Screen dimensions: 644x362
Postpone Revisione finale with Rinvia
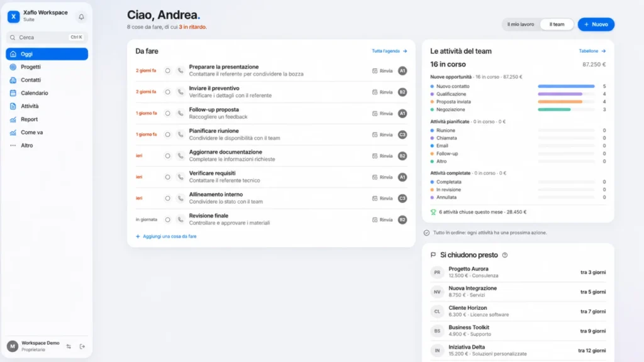tap(382, 219)
